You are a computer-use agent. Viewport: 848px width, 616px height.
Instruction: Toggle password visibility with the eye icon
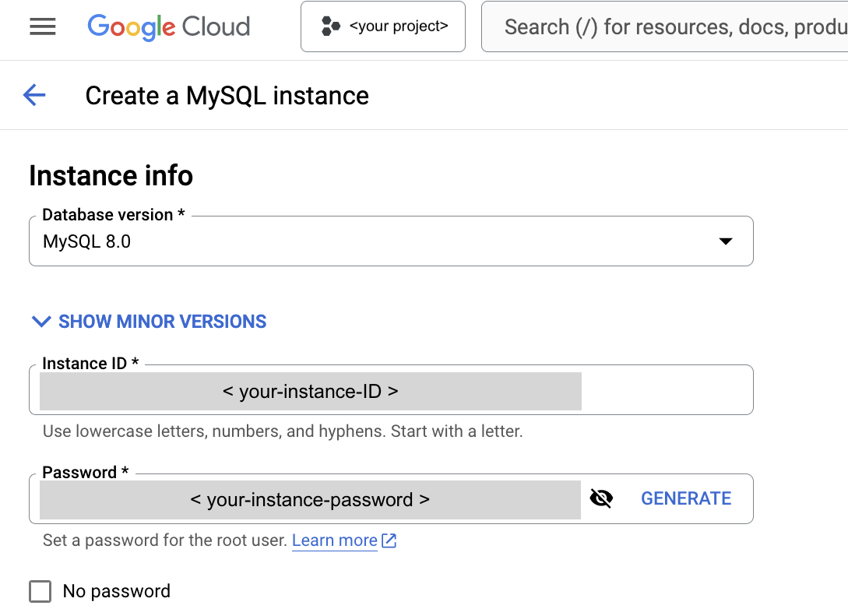[601, 498]
